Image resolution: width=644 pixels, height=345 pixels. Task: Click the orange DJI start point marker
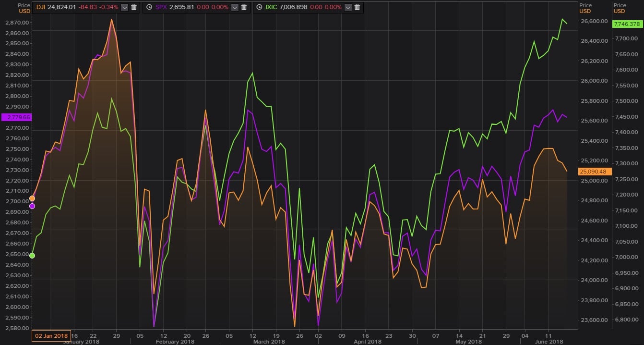coord(32,198)
